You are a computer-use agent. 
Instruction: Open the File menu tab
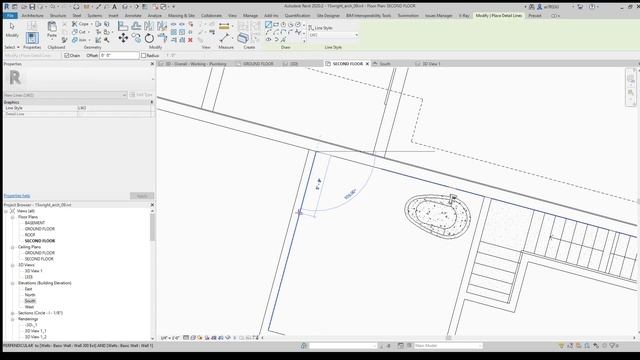[10, 16]
